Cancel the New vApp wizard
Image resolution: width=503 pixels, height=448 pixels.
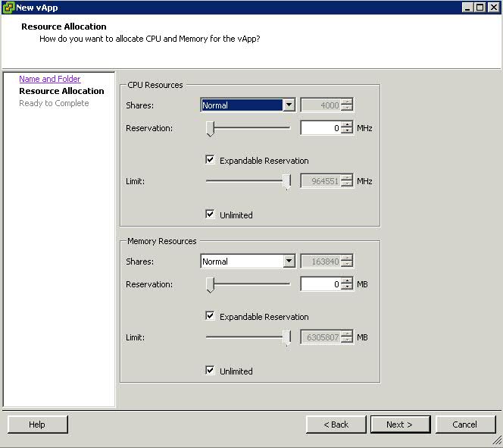point(465,425)
